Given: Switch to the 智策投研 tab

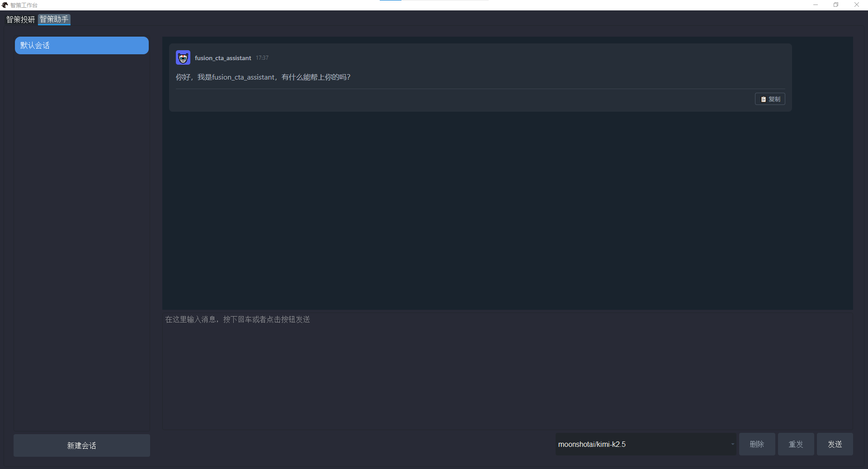Looking at the screenshot, I should point(20,19).
